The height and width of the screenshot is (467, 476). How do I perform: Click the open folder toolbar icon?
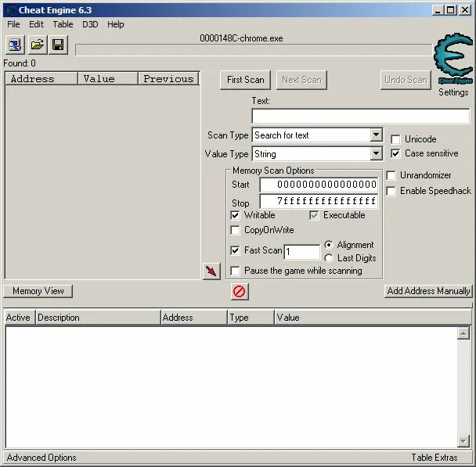[38, 45]
